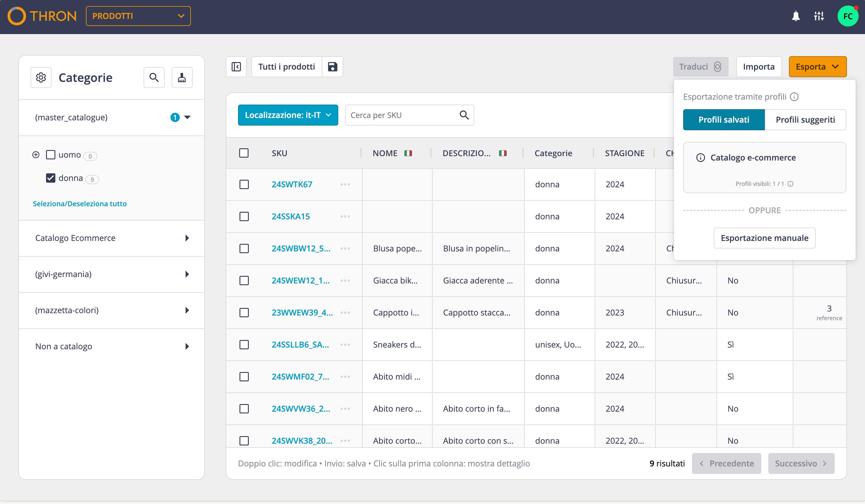Click the Importa button
865x504 pixels.
pos(759,67)
